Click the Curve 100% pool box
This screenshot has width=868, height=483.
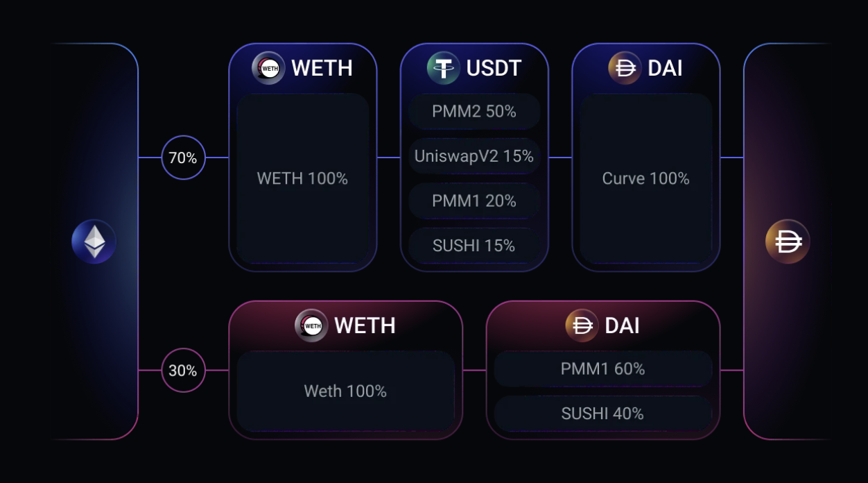tap(646, 178)
